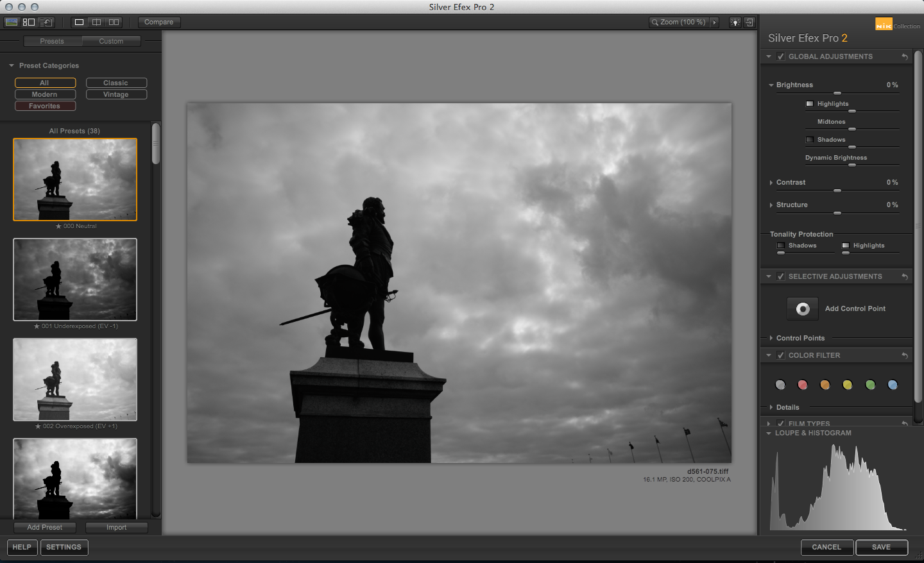The width and height of the screenshot is (924, 563).
Task: Click the Contrast slider handle
Action: click(x=837, y=190)
